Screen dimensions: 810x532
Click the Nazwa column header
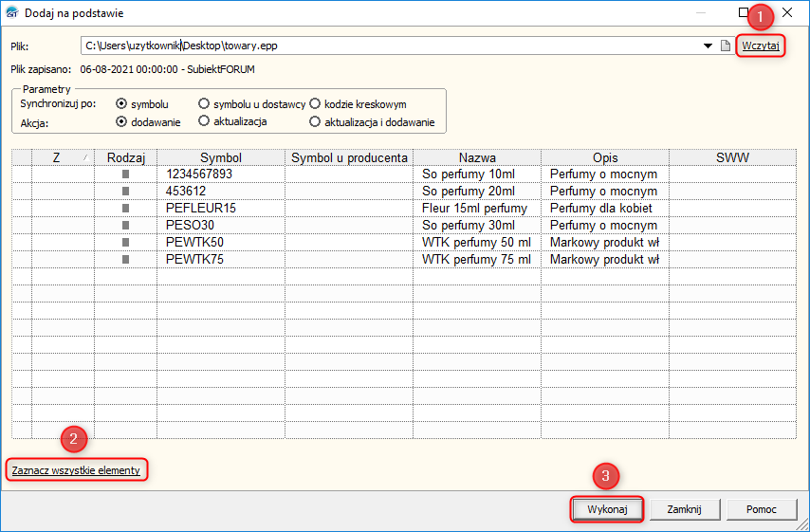tap(477, 157)
